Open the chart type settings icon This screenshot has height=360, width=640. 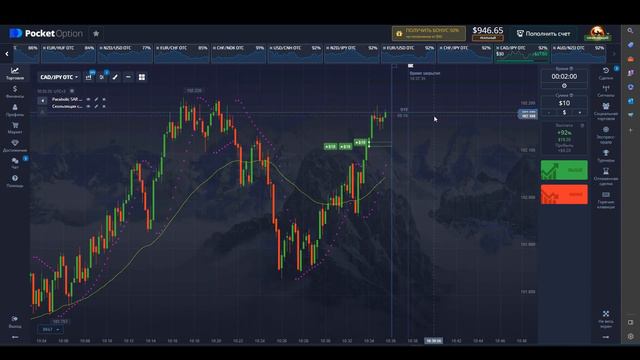89,77
